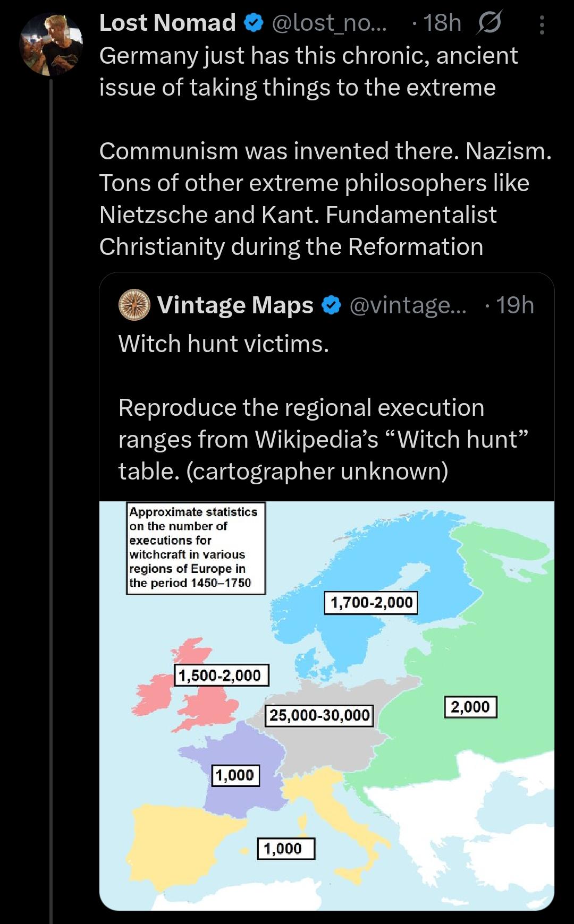The width and height of the screenshot is (574, 924).
Task: Click the 1,700-2,000 Scandinavia label
Action: tap(371, 603)
